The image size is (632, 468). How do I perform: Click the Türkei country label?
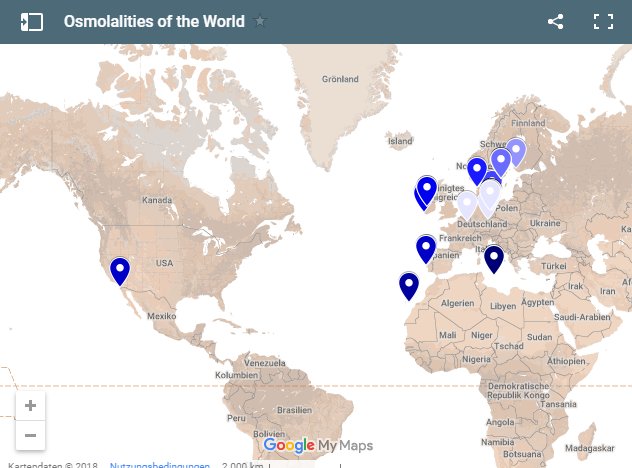point(553,266)
